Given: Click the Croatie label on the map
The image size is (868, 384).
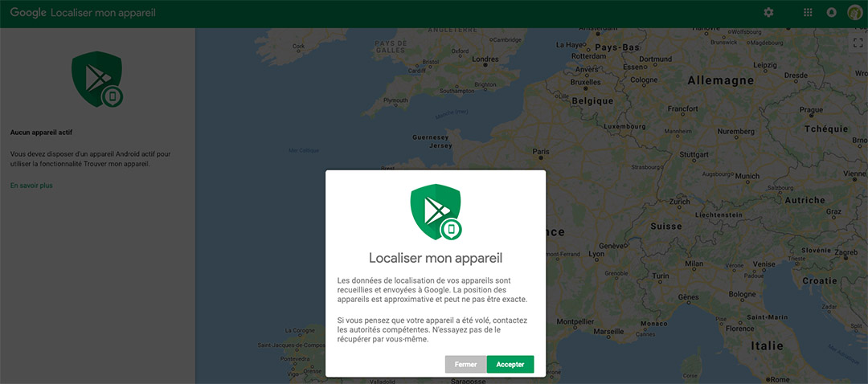Looking at the screenshot, I should click(x=819, y=281).
